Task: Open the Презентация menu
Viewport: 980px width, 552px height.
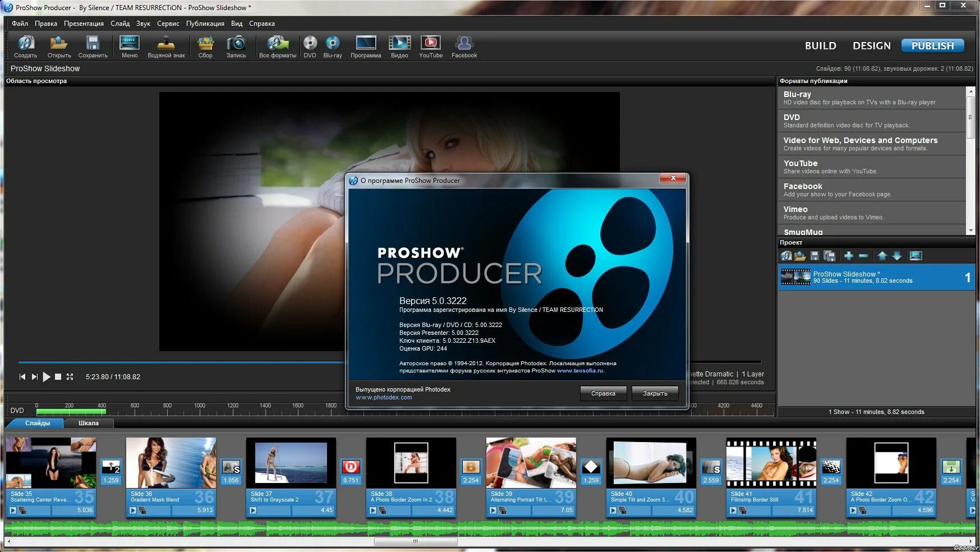Action: click(x=84, y=24)
